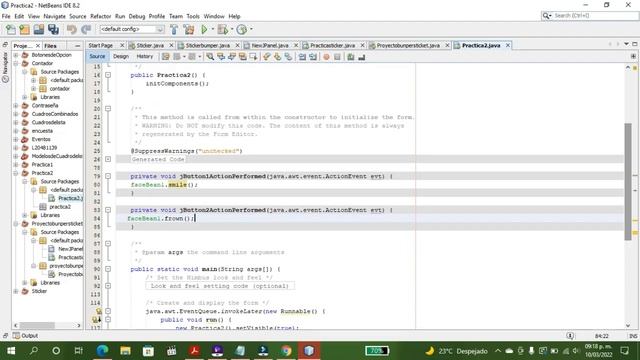Click the Find Previous Occurrence icon

(221, 57)
